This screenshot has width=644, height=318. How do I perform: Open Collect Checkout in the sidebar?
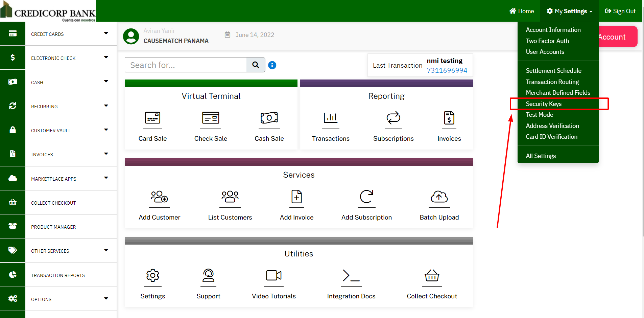[53, 203]
